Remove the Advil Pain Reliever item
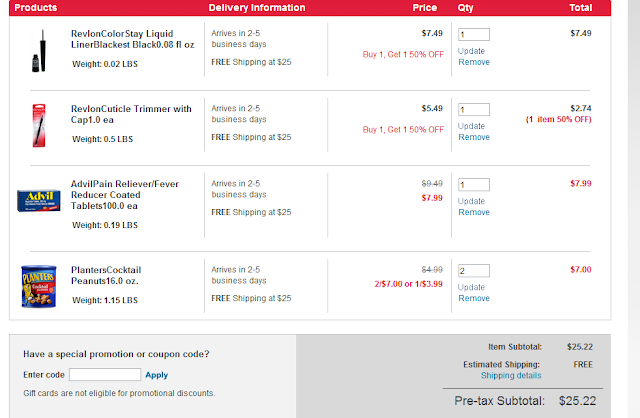 474,212
